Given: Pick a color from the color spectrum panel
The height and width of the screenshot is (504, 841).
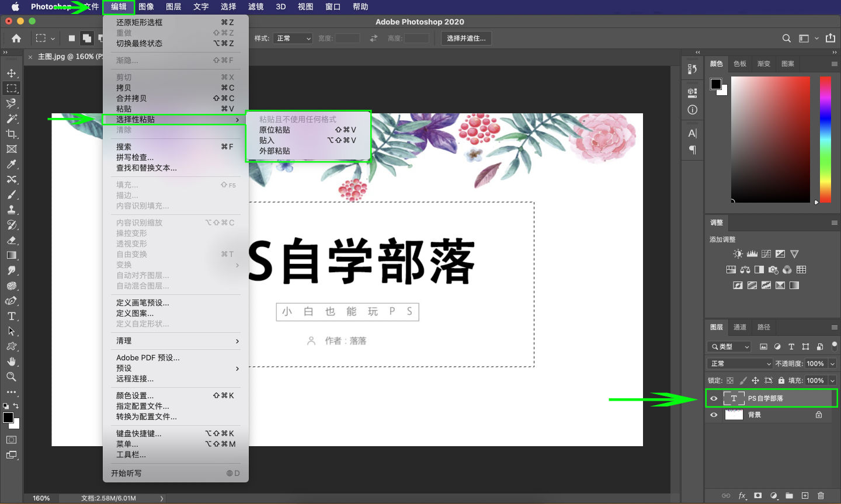Looking at the screenshot, I should (771, 140).
